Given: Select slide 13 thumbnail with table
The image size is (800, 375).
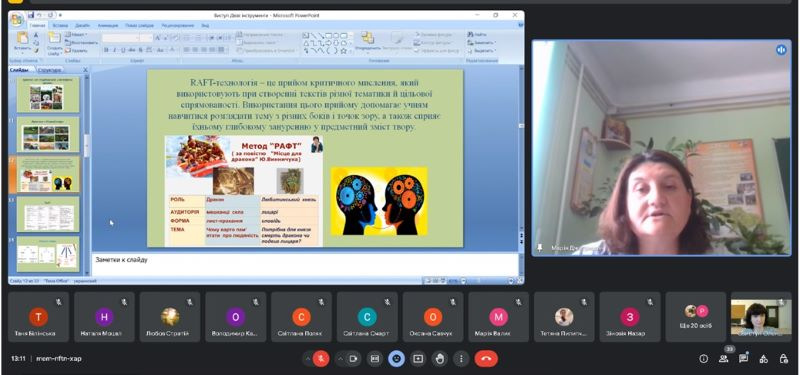Looking at the screenshot, I should pyautogui.click(x=48, y=214).
